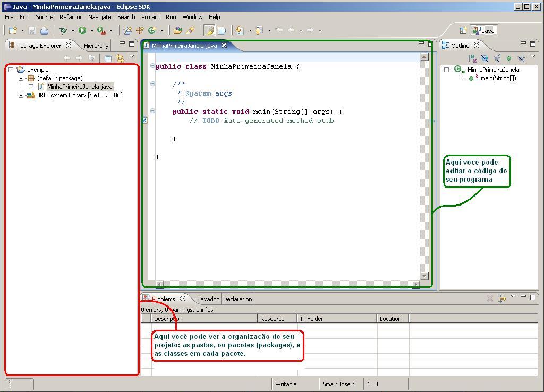Sort problems by the In Folder column header
This screenshot has width=544, height=392.
pyautogui.click(x=337, y=319)
